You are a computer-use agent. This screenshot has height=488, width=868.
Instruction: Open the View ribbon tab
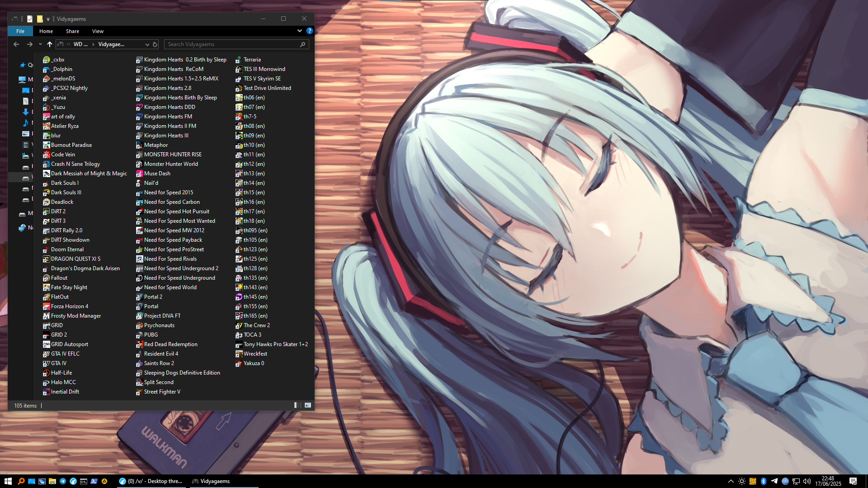[98, 31]
